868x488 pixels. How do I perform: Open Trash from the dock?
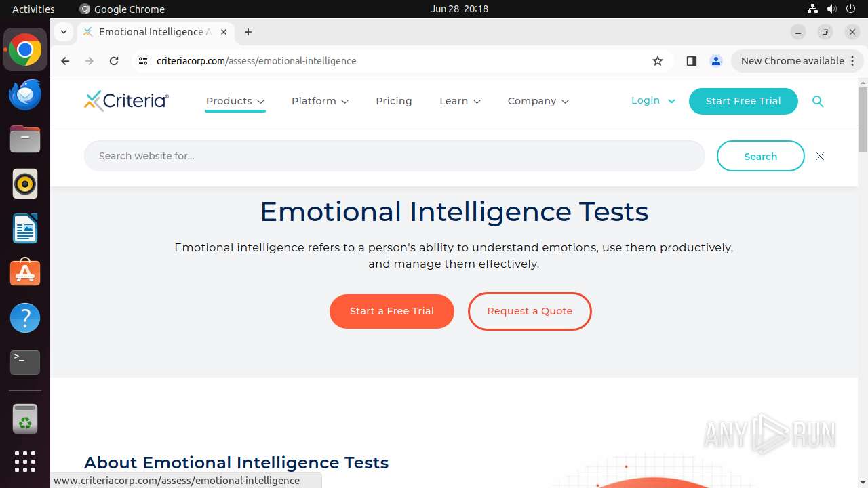(x=25, y=419)
